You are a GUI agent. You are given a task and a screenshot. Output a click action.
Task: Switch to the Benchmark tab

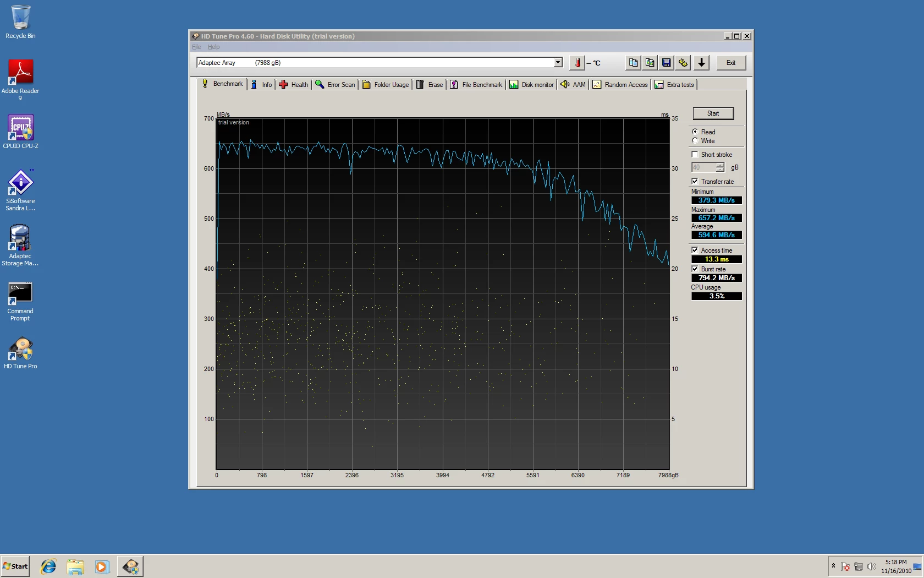point(222,84)
